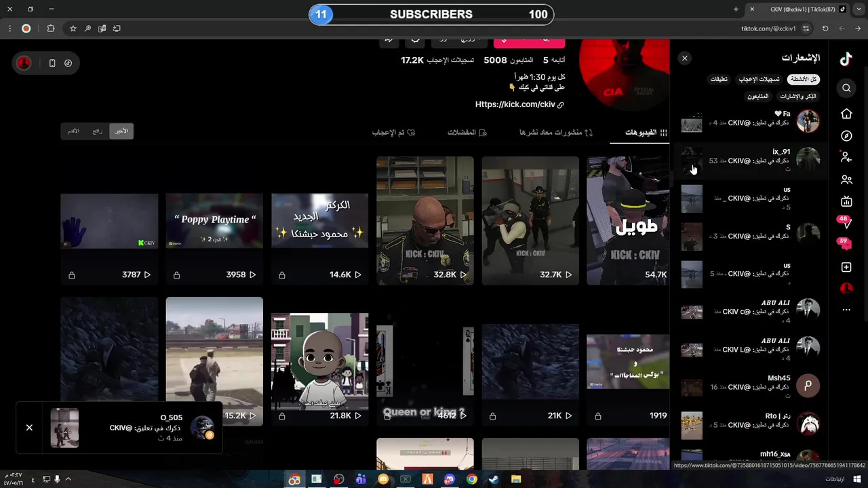Open the Rto mention notification

coord(750,425)
